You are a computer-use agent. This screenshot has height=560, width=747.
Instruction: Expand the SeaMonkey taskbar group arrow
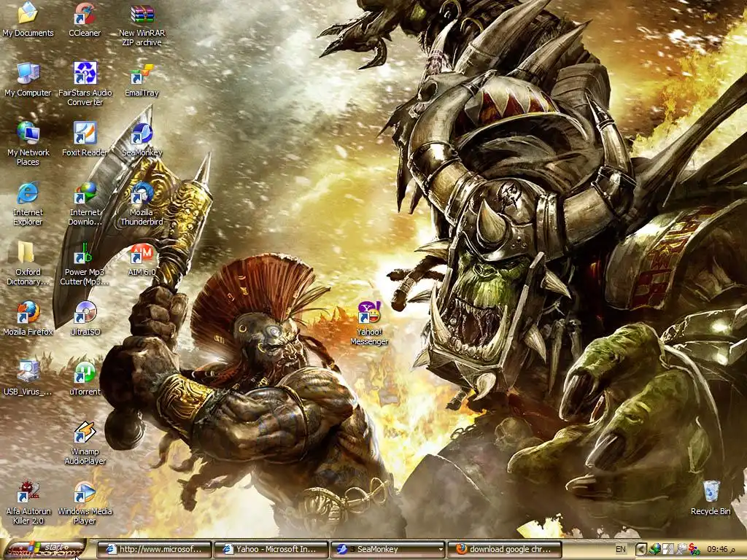tap(441, 549)
